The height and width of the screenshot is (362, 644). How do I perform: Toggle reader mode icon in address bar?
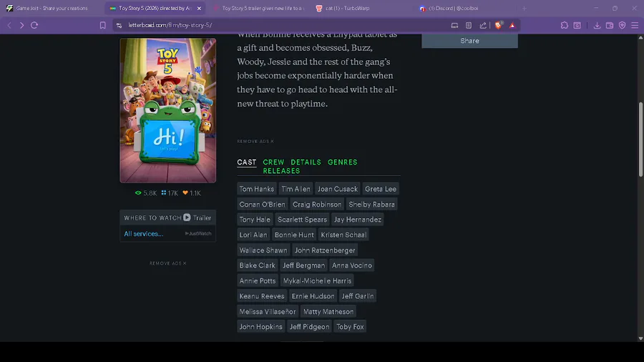[469, 25]
